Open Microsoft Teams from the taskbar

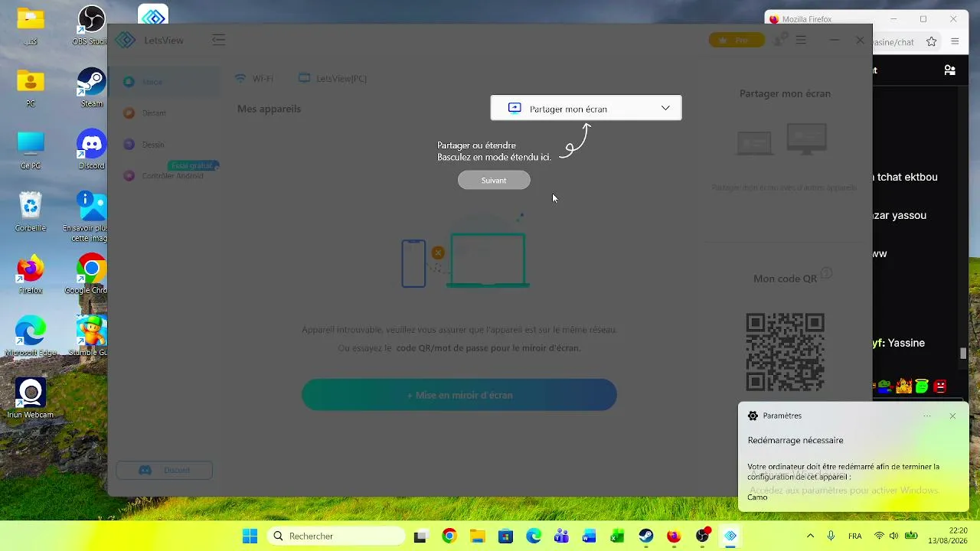[561, 536]
